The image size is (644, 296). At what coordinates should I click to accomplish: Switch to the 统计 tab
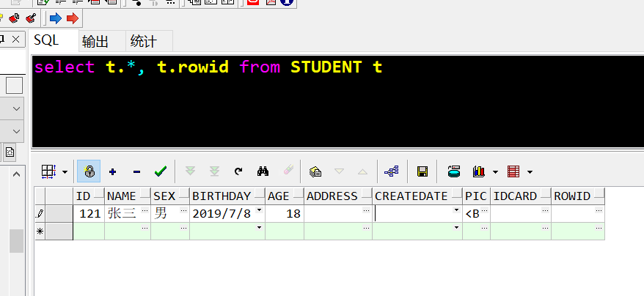pyautogui.click(x=143, y=42)
